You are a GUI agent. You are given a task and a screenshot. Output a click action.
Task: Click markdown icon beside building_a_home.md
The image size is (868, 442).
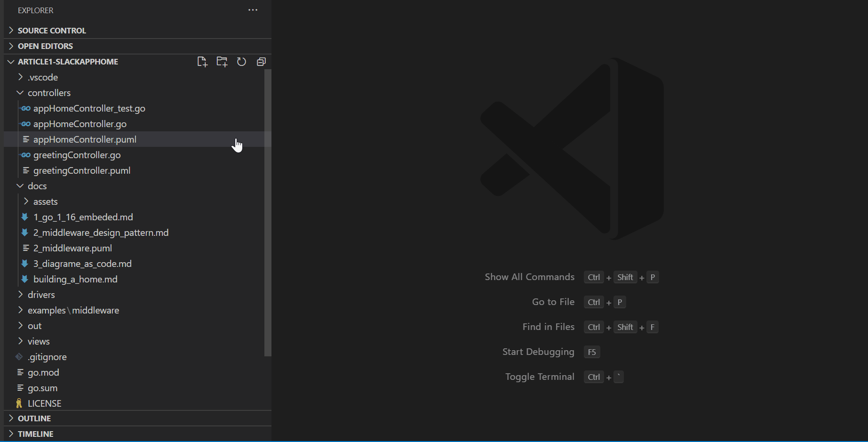pos(25,279)
